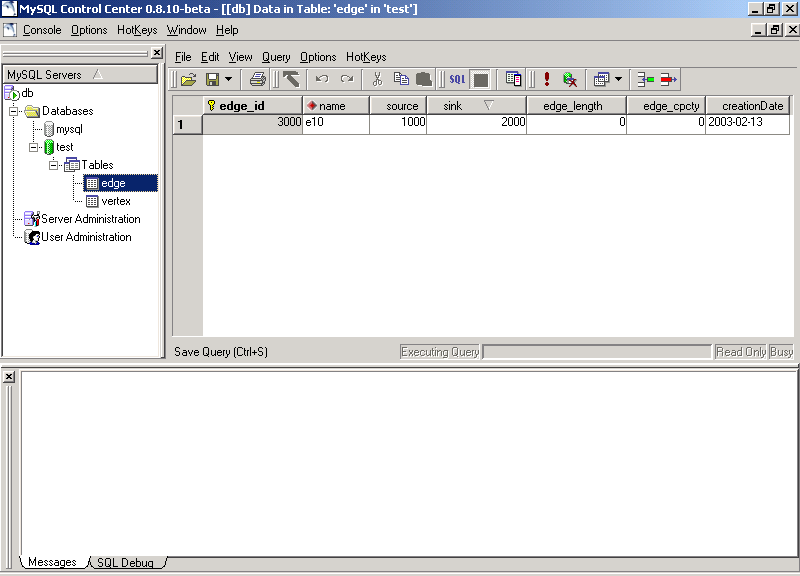Click the MySQL Servers column header
The width and height of the screenshot is (800, 576).
[80, 74]
